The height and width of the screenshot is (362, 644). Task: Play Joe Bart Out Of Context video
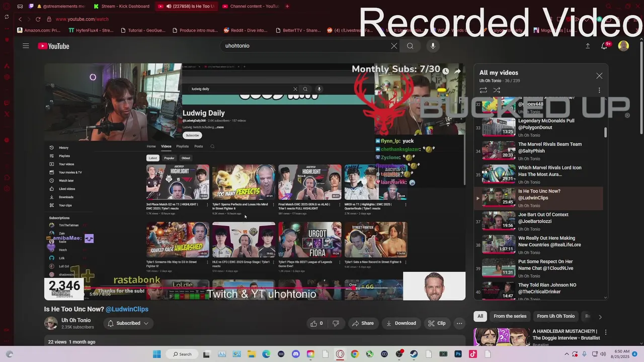pyautogui.click(x=538, y=221)
